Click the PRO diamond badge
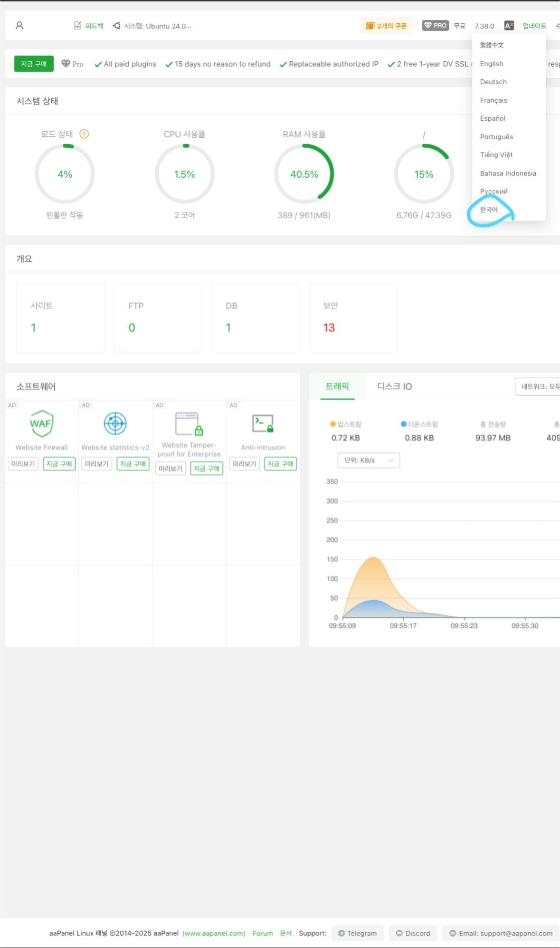Screen dimensions: 560x948 (x=435, y=26)
